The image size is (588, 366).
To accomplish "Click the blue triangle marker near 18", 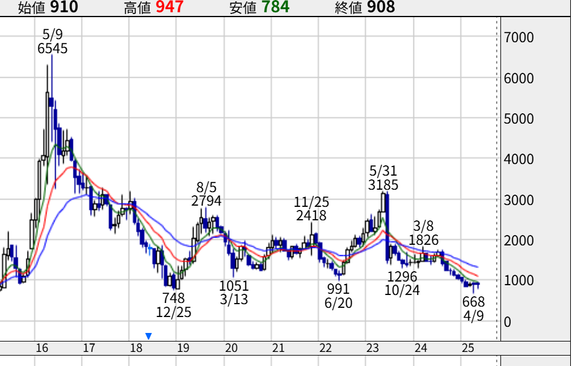I will tap(148, 336).
